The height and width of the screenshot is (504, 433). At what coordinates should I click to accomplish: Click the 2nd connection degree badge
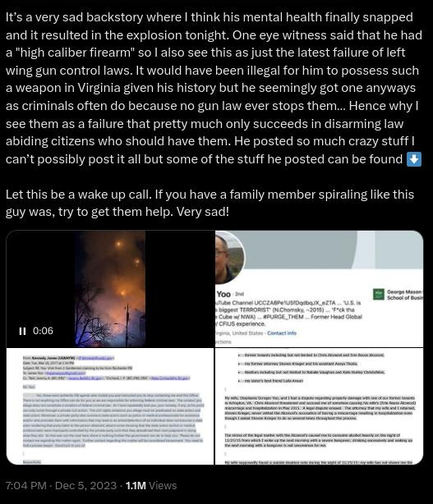point(239,294)
